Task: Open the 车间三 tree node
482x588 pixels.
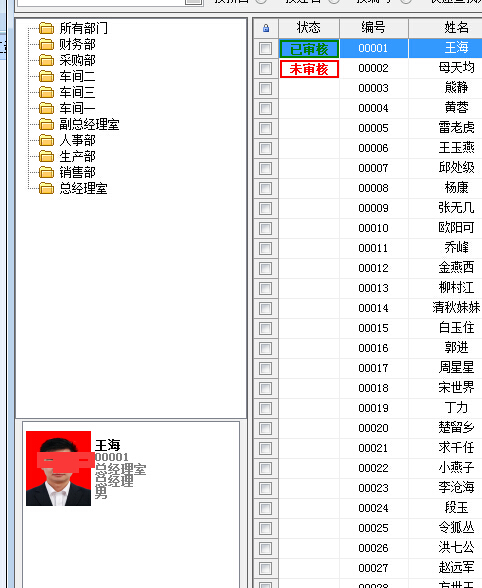Action: (77, 92)
